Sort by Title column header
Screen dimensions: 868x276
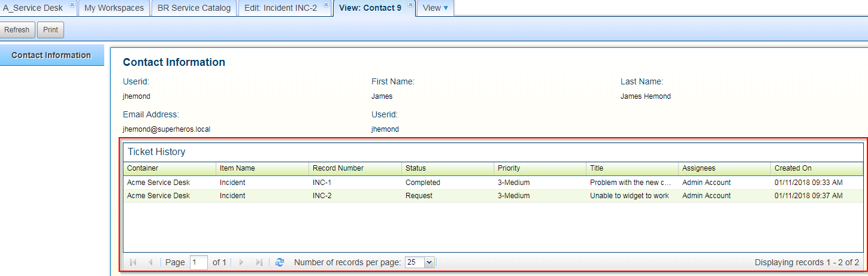click(x=632, y=168)
